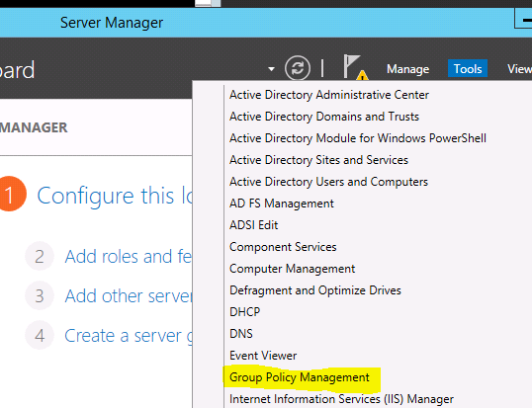Open Active Directory Sites and Services

click(318, 160)
